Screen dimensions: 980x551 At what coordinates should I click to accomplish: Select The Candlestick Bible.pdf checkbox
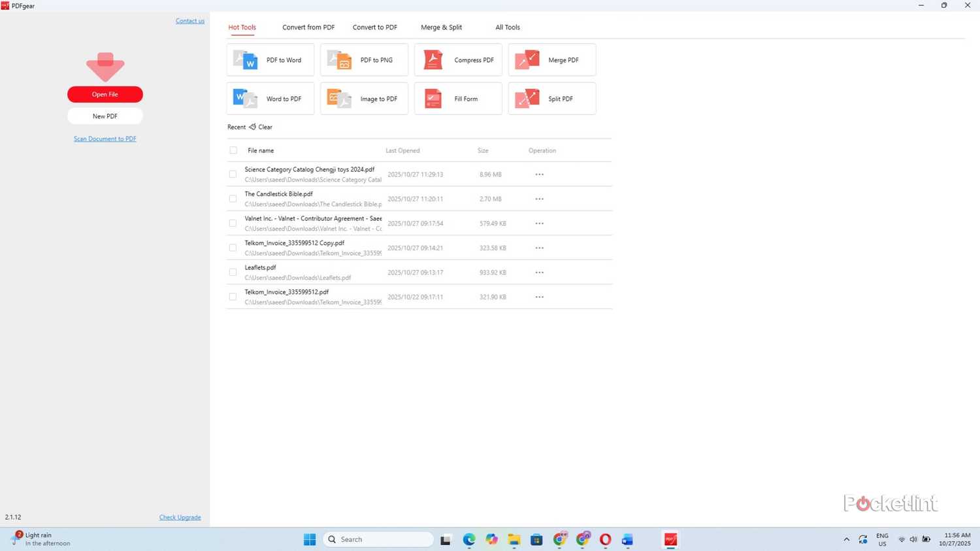click(x=233, y=199)
